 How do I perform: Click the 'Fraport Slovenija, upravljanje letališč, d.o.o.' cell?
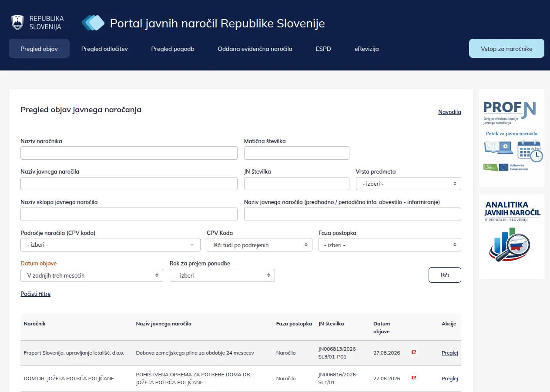[x=74, y=353]
